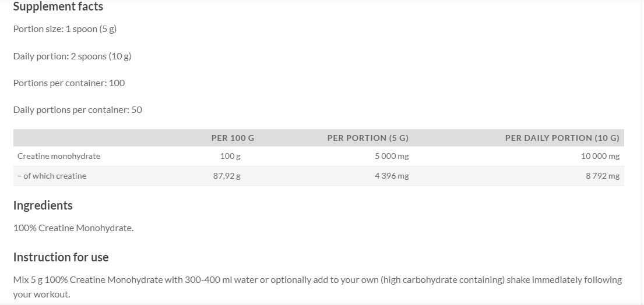Click the mixing instruction paragraph

317,280
